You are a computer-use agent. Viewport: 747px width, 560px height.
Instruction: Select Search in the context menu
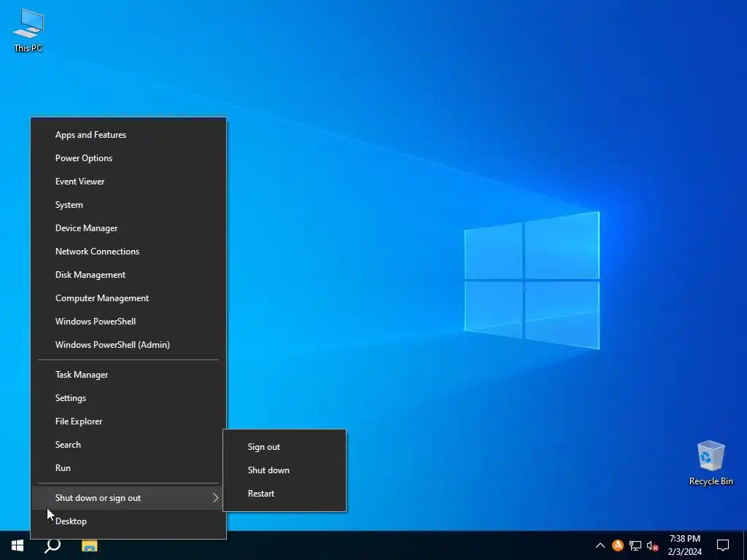coord(128,445)
